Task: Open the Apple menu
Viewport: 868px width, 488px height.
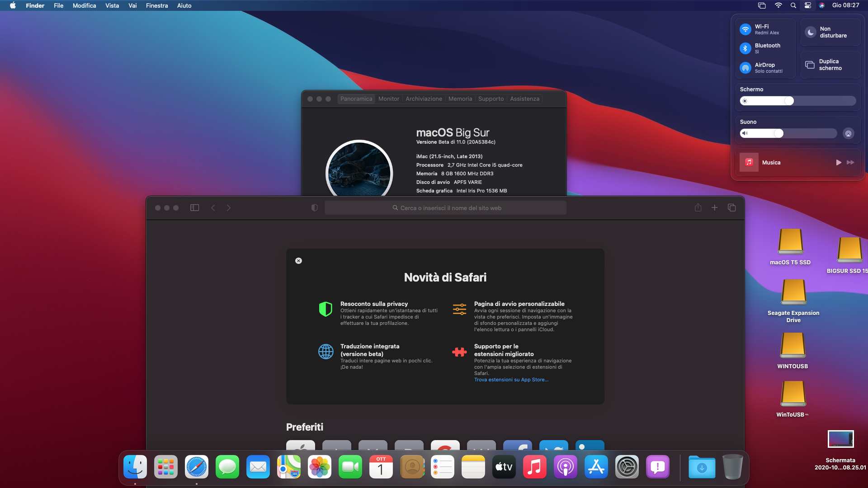Action: pos(13,5)
